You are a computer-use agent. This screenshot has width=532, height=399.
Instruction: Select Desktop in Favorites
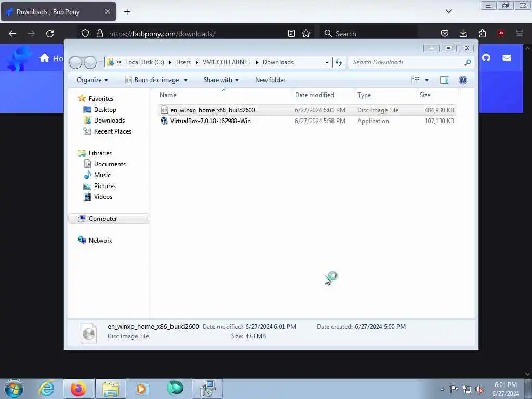coord(105,110)
